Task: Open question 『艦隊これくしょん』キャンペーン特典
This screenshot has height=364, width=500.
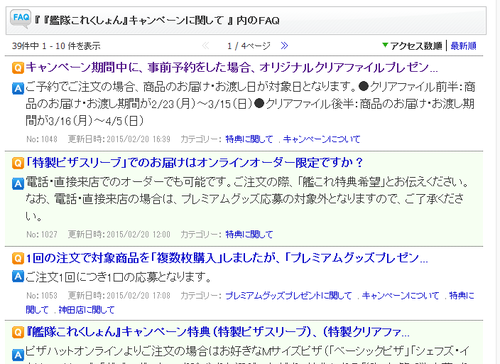Action: pyautogui.click(x=217, y=332)
